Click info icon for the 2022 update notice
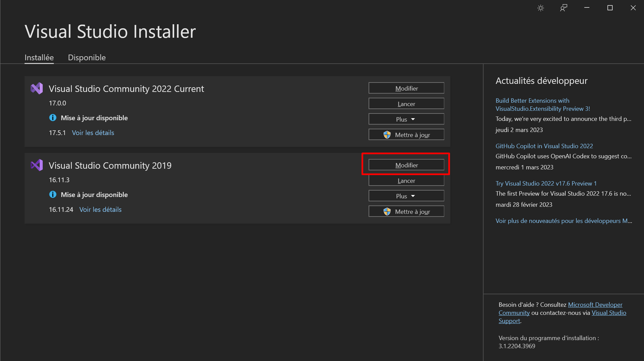Image resolution: width=644 pixels, height=361 pixels. [x=53, y=118]
